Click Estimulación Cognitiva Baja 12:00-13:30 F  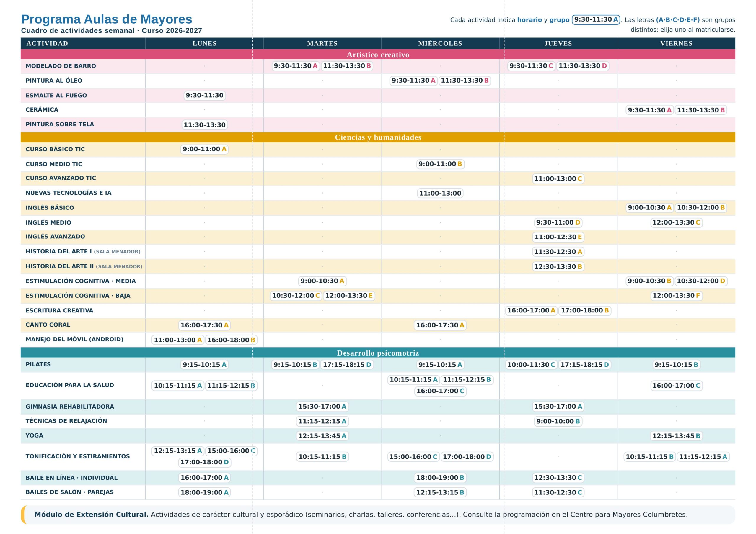click(x=676, y=295)
